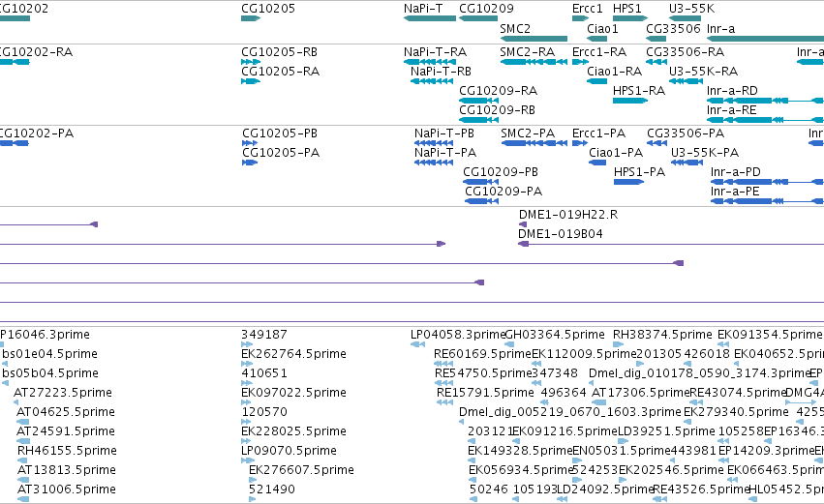This screenshot has width=824, height=504.
Task: Open the SMC2-RA transcript label
Action: [527, 52]
